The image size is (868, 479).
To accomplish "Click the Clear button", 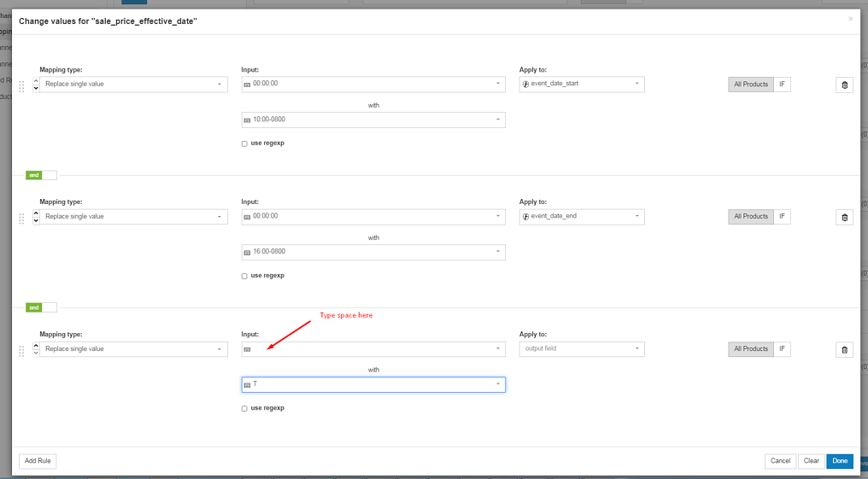I will [x=811, y=461].
